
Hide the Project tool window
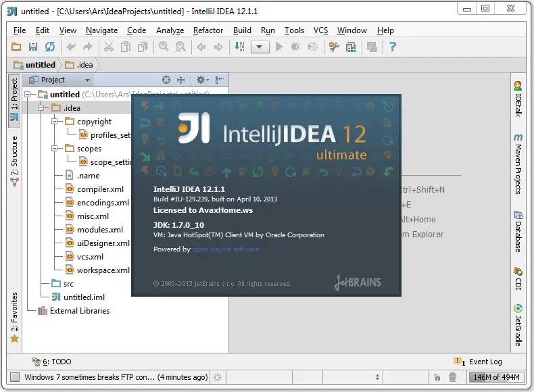[220, 80]
